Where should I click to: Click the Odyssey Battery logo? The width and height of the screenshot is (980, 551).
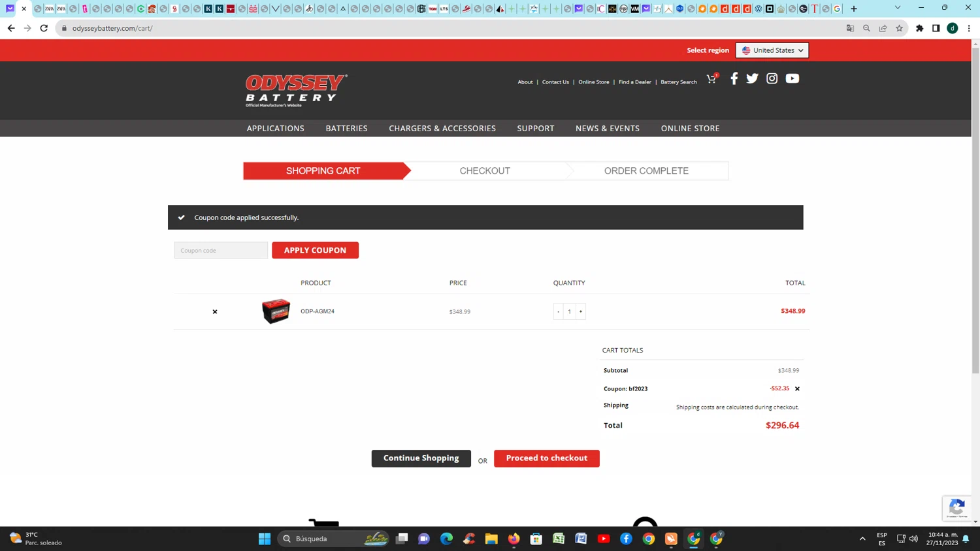(x=296, y=90)
